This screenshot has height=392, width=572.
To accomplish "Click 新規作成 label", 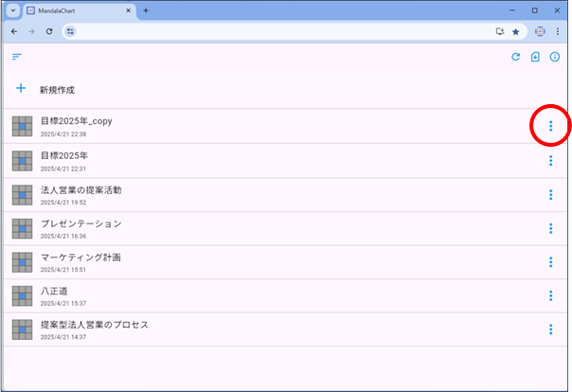I will click(57, 90).
